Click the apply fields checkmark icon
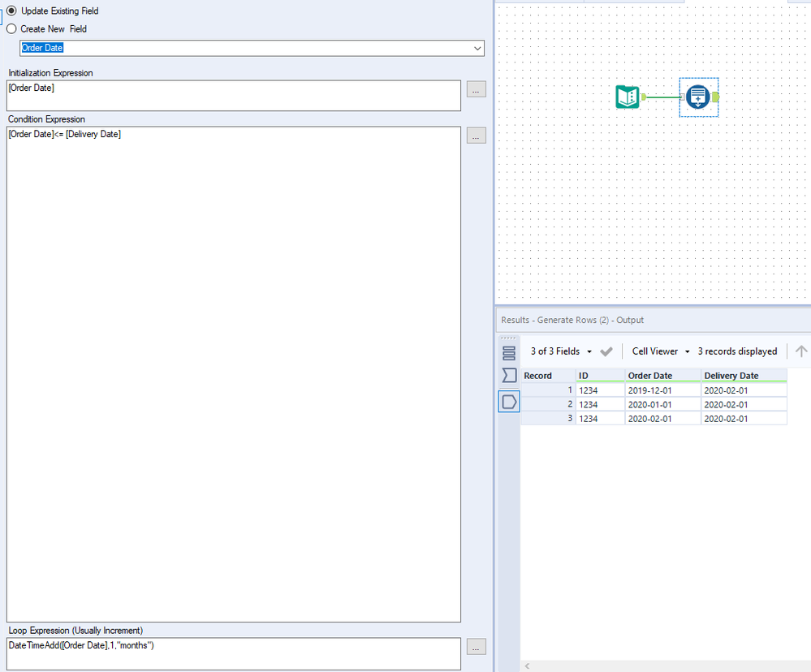 tap(606, 351)
